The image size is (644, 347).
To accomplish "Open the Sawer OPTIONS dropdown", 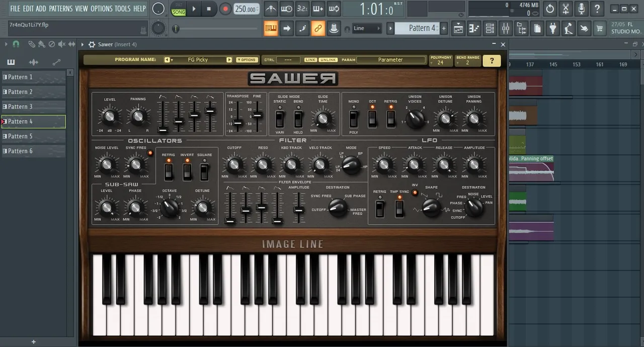I will tap(247, 60).
